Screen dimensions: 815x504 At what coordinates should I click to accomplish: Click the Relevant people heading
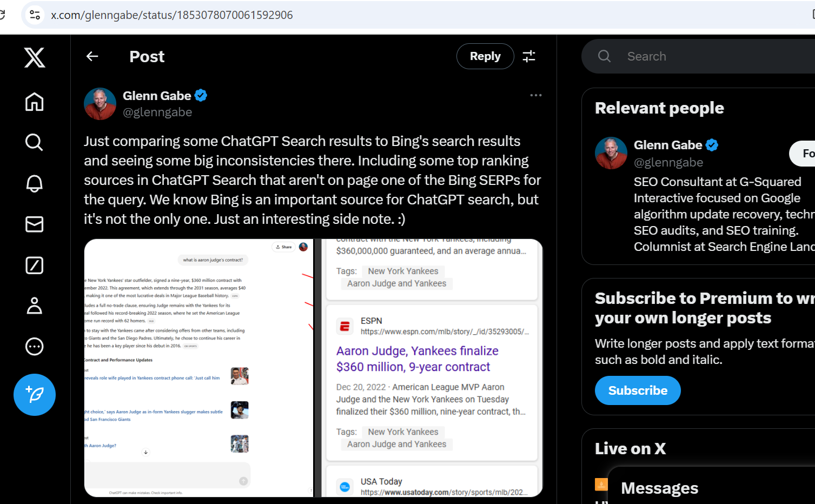click(659, 108)
